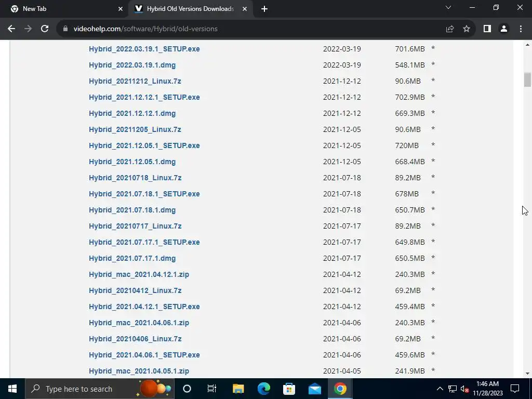Select the 649.8MB file size text
The image size is (532, 399).
coord(410,242)
